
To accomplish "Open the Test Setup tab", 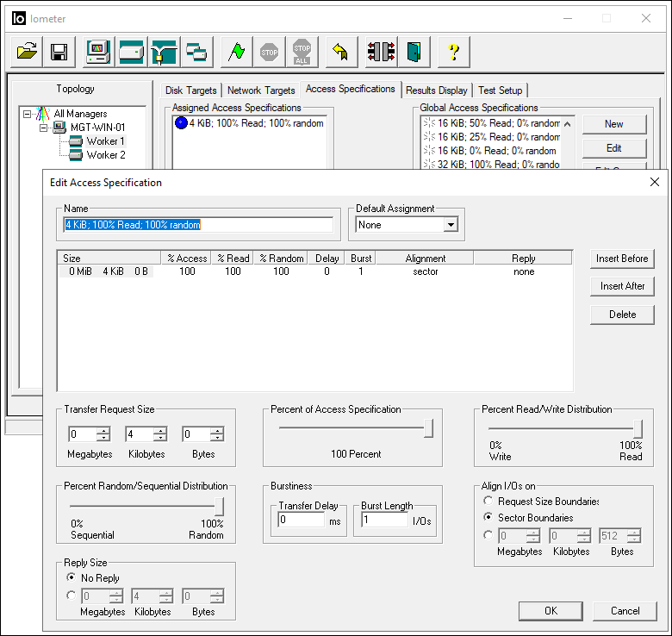I will [x=500, y=90].
